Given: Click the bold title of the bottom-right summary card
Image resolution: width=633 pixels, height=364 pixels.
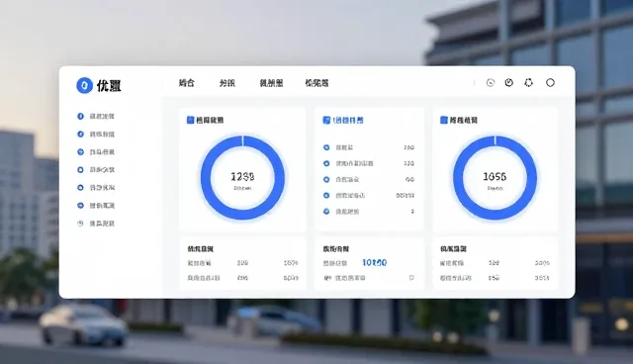Looking at the screenshot, I should coord(453,249).
